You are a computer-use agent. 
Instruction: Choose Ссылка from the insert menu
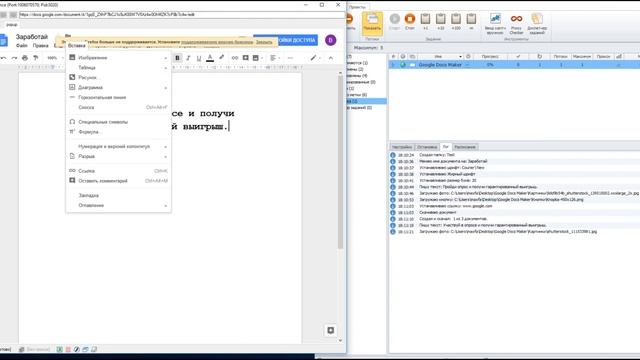tap(118, 171)
